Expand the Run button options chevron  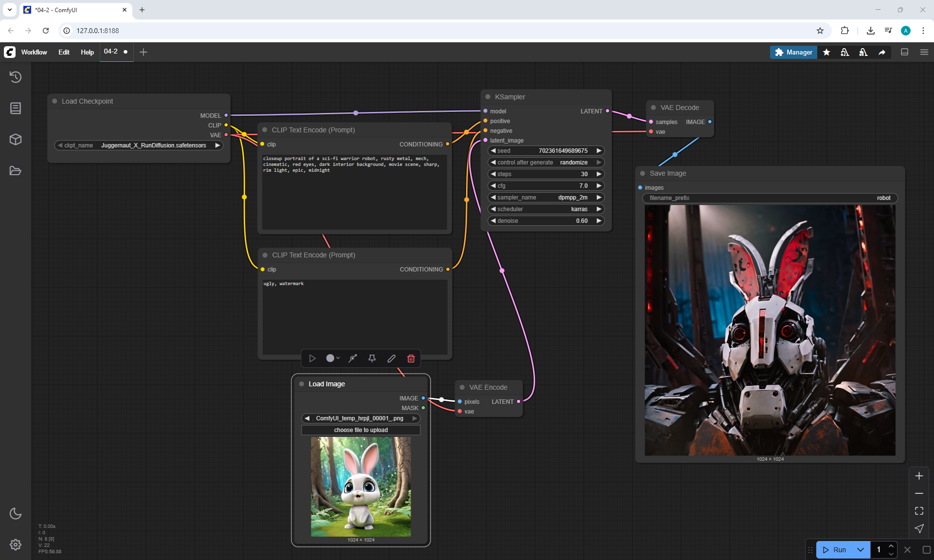click(x=860, y=550)
